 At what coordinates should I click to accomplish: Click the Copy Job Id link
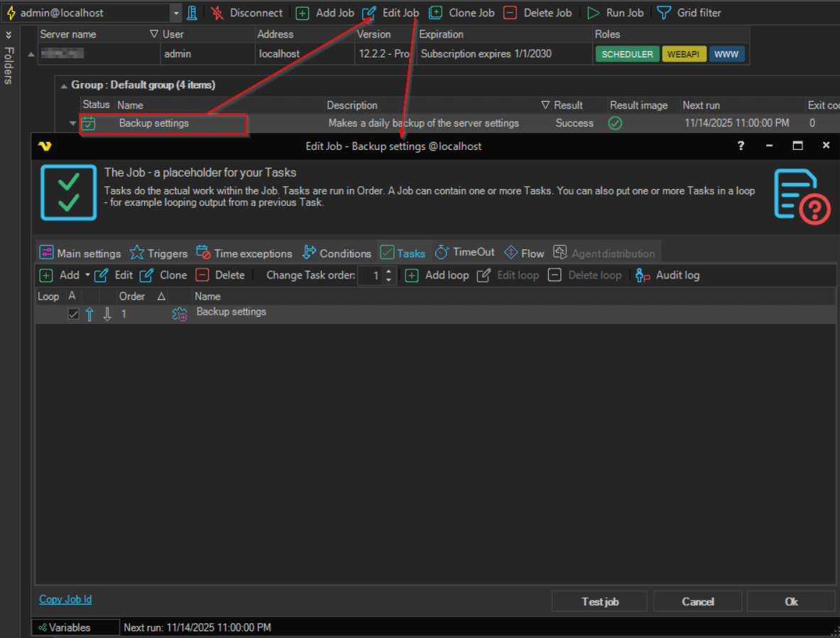coord(65,600)
